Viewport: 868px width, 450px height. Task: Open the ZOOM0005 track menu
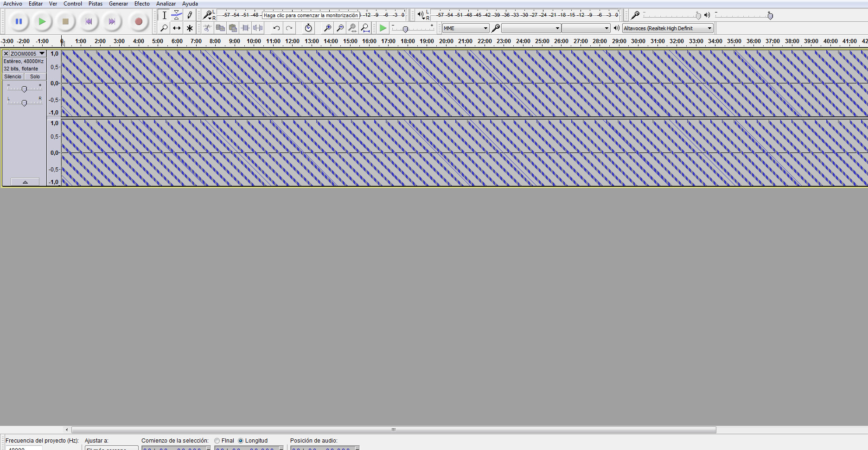(41, 53)
